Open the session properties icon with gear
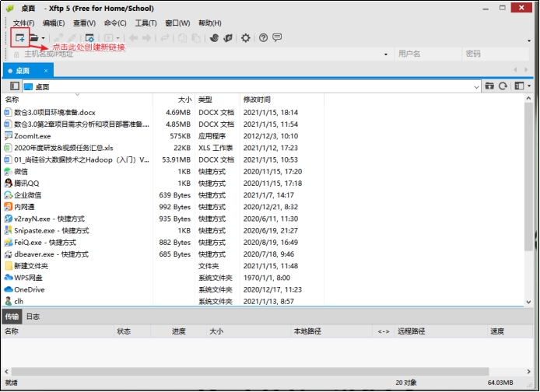Screen dimensions: 540x392 click(89, 38)
